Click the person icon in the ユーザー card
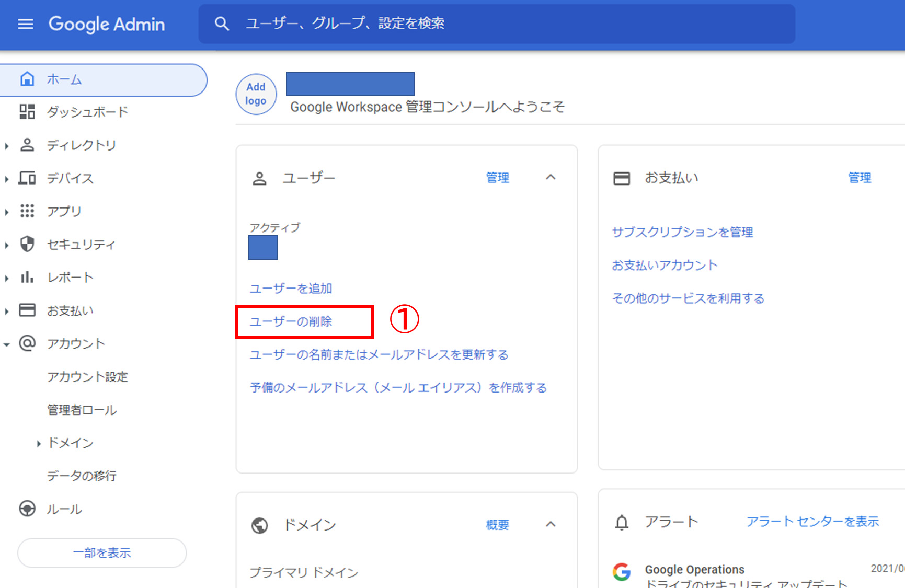The image size is (905, 588). tap(259, 178)
